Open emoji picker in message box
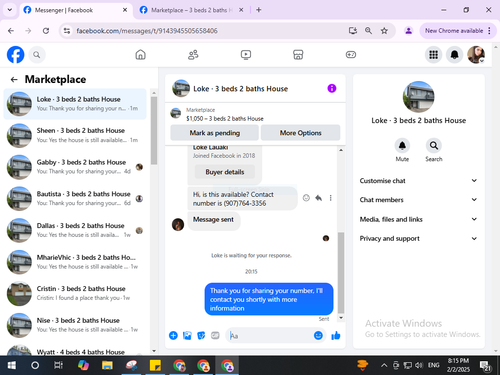The image size is (500, 375). coord(318,335)
